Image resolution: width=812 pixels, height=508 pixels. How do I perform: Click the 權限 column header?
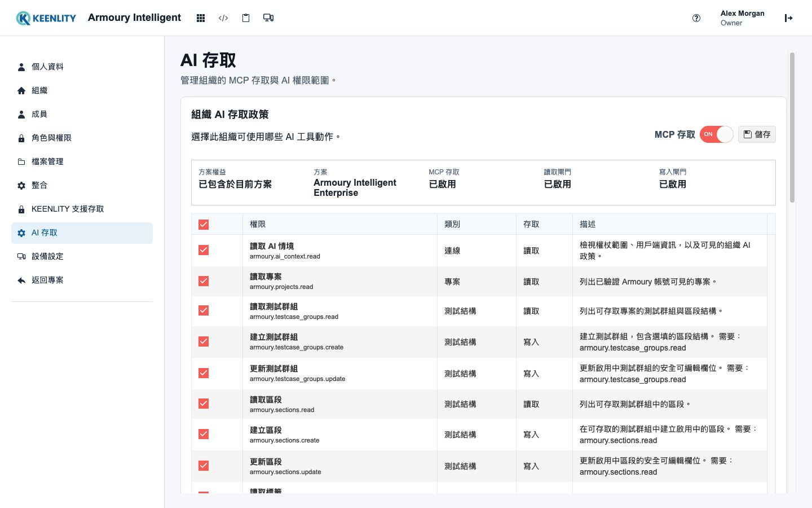pyautogui.click(x=340, y=224)
